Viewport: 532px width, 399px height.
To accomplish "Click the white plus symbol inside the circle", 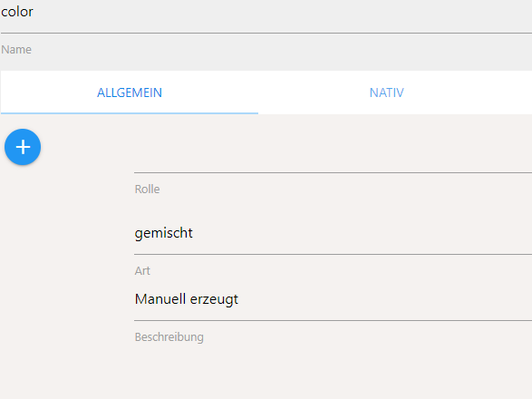I will 23,147.
